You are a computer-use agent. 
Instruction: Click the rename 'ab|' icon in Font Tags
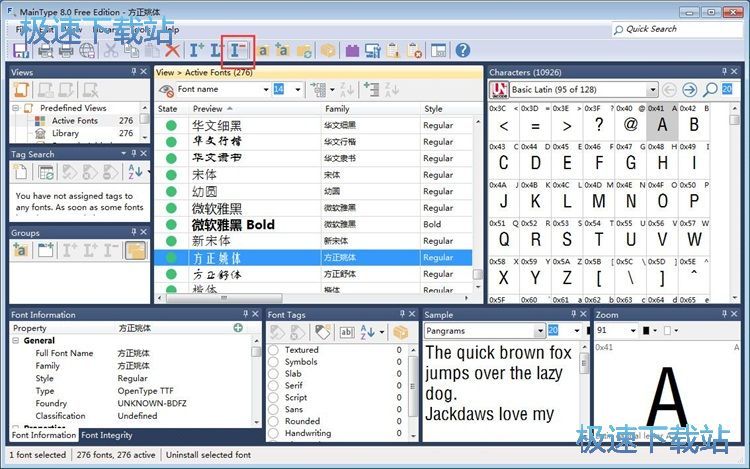click(x=347, y=332)
